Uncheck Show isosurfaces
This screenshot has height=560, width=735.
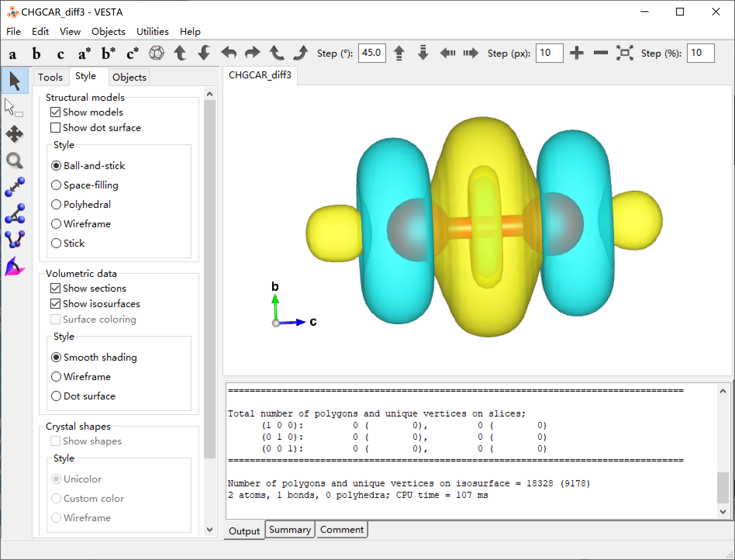55,304
